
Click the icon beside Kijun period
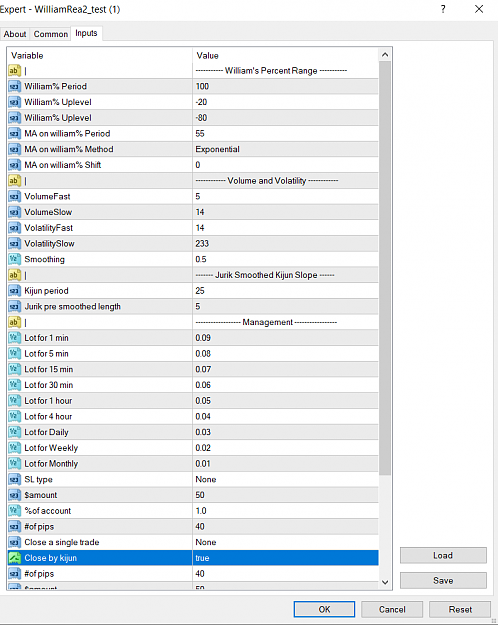tap(14, 291)
